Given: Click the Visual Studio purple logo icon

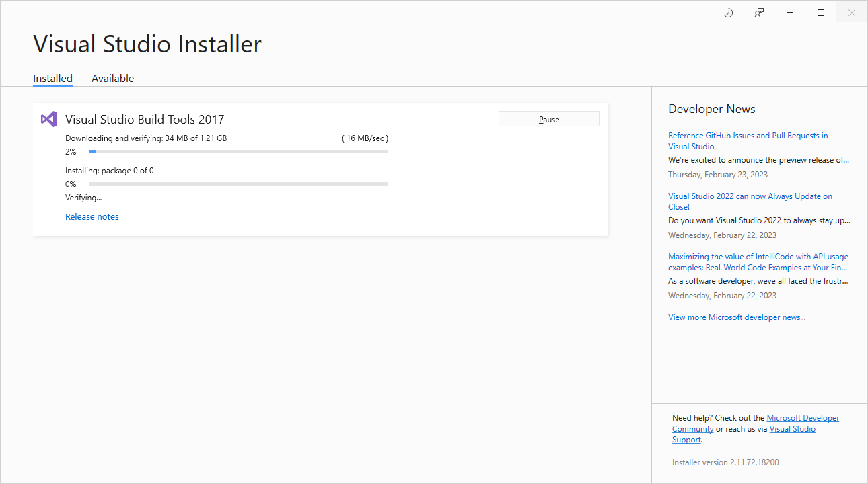Looking at the screenshot, I should [48, 119].
